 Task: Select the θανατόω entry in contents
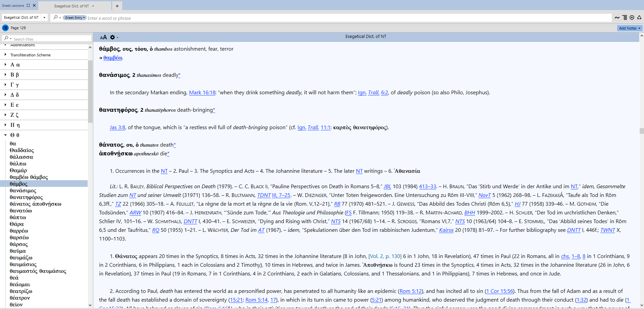coord(21,211)
